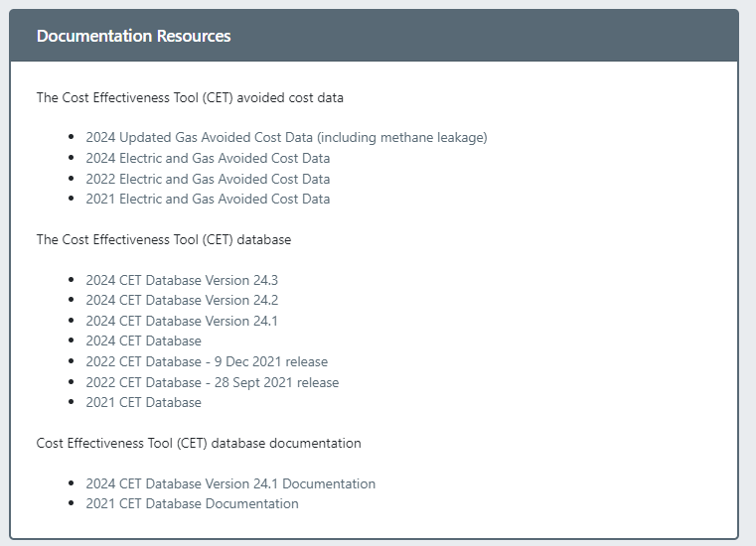Select the 2021 CET Database link
The height and width of the screenshot is (546, 756).
click(143, 402)
